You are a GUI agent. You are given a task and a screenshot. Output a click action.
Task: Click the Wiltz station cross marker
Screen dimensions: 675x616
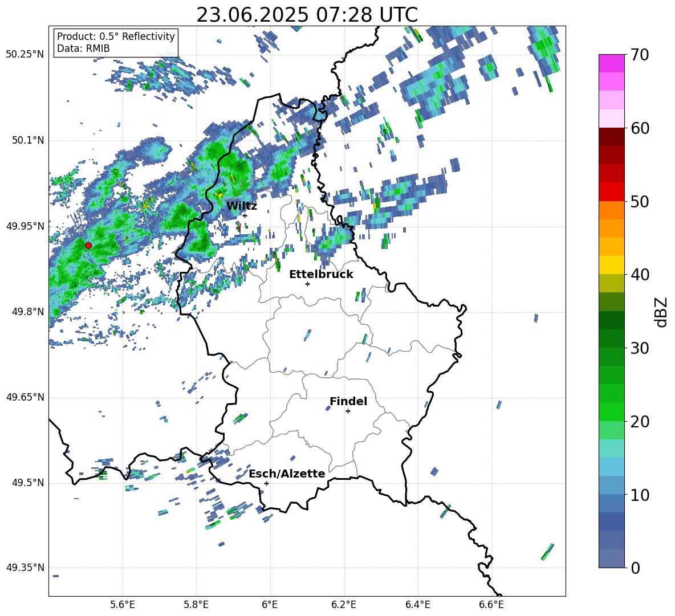(245, 215)
